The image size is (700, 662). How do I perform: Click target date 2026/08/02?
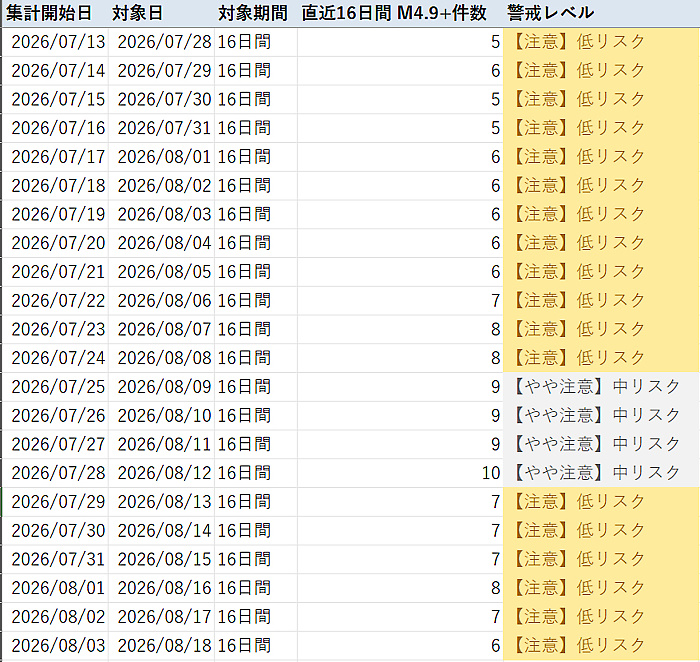[161, 185]
